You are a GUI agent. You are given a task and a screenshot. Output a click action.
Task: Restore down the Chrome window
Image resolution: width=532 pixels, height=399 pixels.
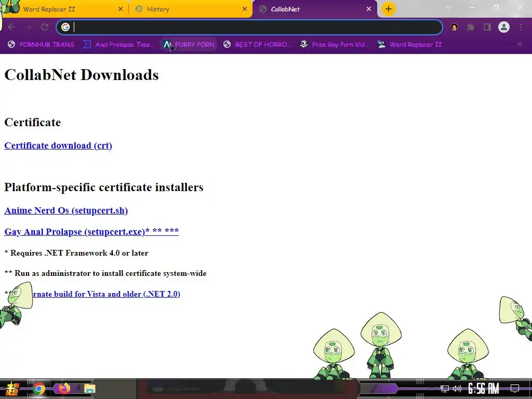496,7
